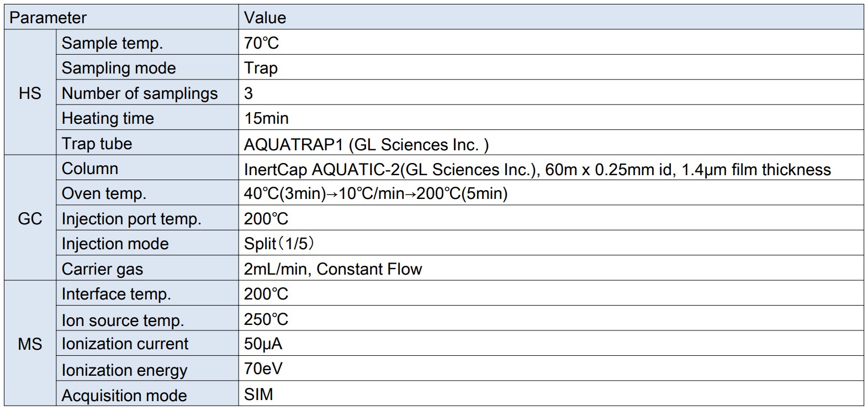Select the Interface temp. label

point(116,293)
